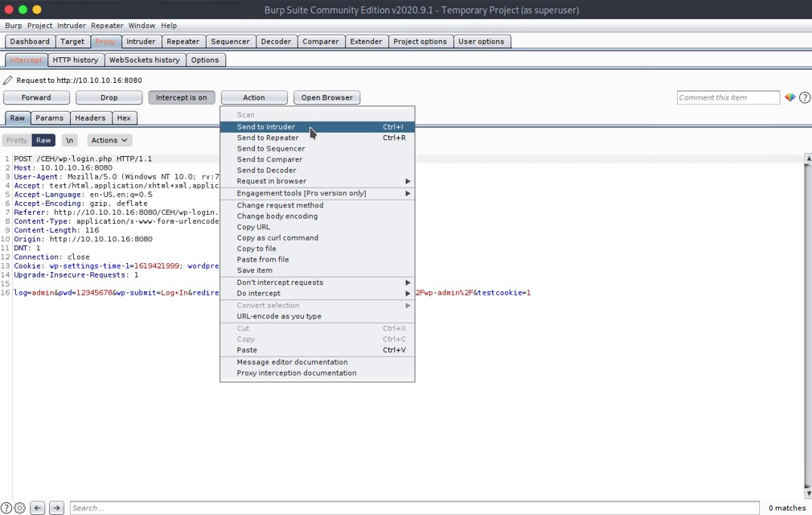812x515 pixels.
Task: Click the help icon next to comment field
Action: pyautogui.click(x=804, y=97)
